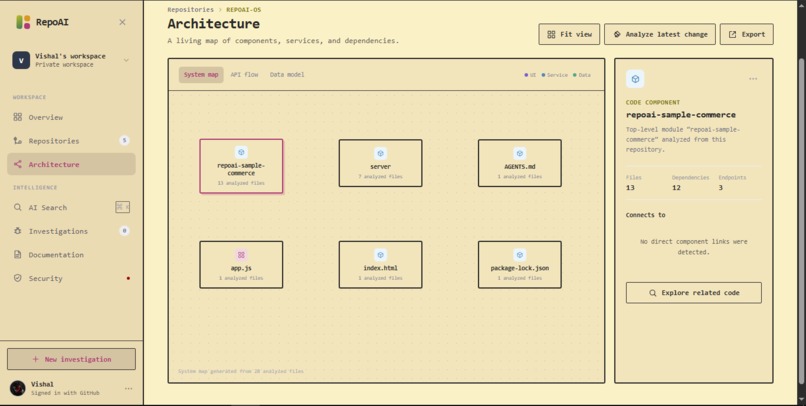Open Repositories icon in sidebar
This screenshot has height=406, width=806.
click(17, 141)
